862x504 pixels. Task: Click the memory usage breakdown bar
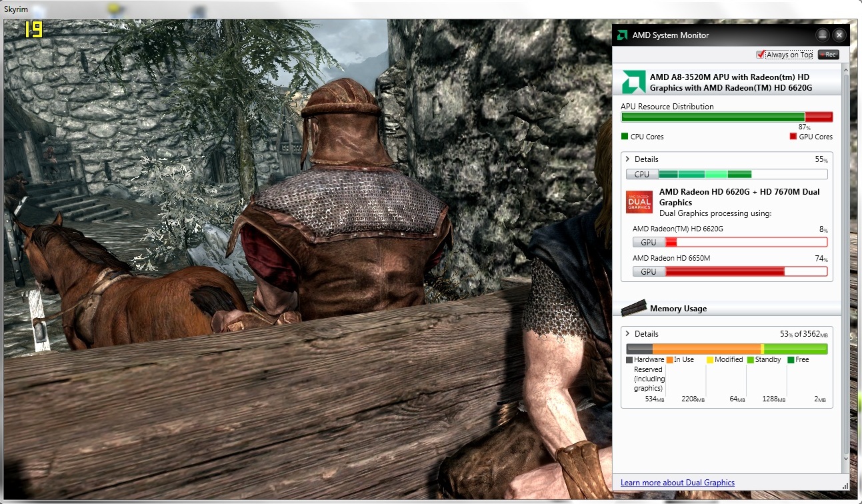pos(727,349)
